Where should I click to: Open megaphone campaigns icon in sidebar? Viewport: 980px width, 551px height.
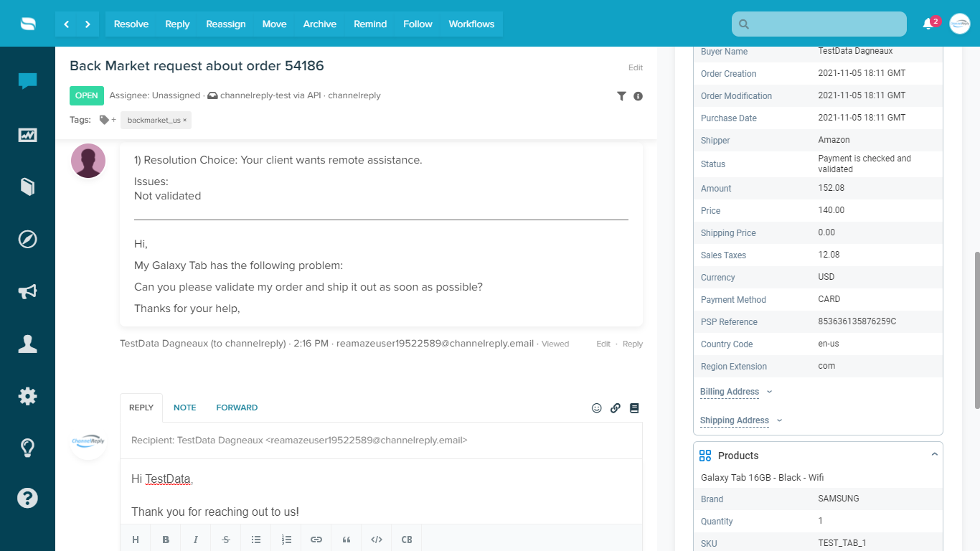point(27,291)
